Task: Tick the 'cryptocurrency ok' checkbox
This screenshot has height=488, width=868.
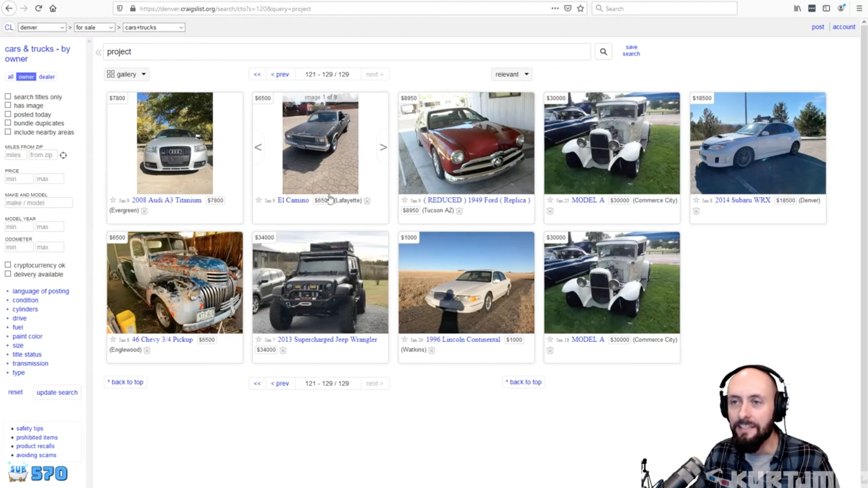Action: [8, 265]
